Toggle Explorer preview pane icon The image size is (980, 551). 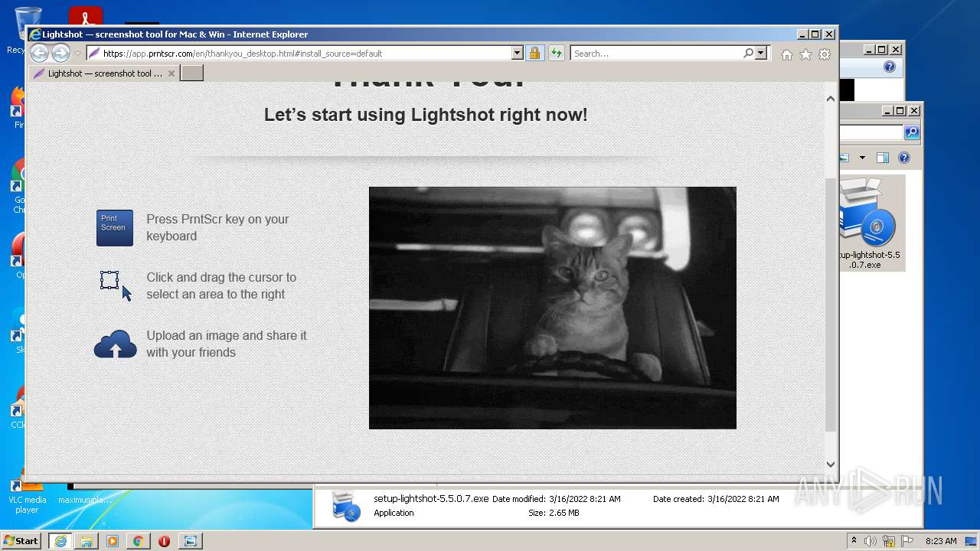point(883,158)
